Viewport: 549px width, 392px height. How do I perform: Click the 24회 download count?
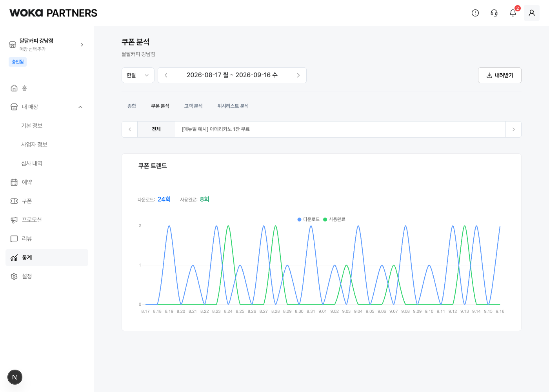(x=164, y=200)
